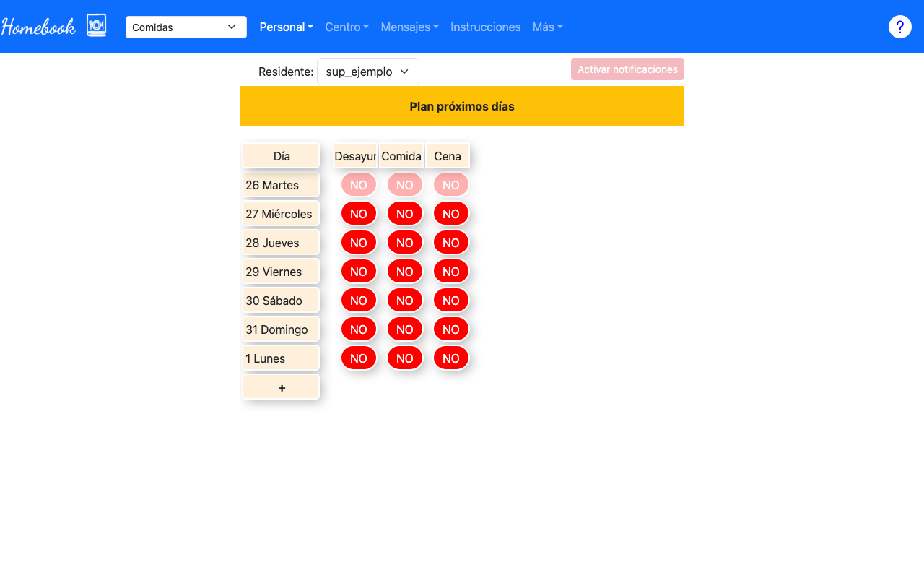Open the Residente sup_ejemplo dropdown
This screenshot has width=924, height=578.
(x=368, y=72)
